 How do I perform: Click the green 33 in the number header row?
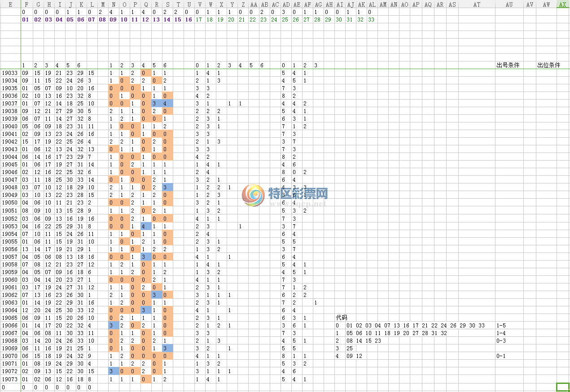(x=371, y=20)
